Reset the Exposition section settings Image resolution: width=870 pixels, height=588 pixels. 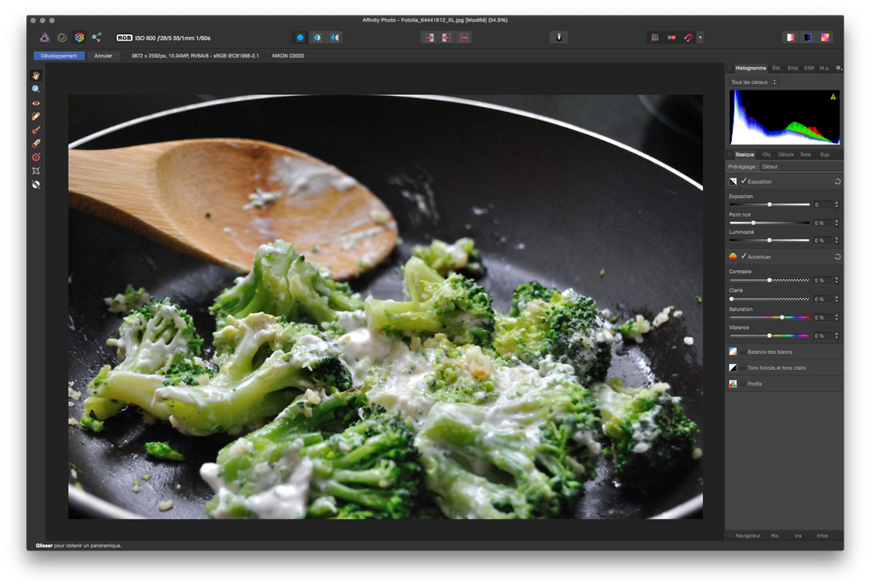[837, 181]
